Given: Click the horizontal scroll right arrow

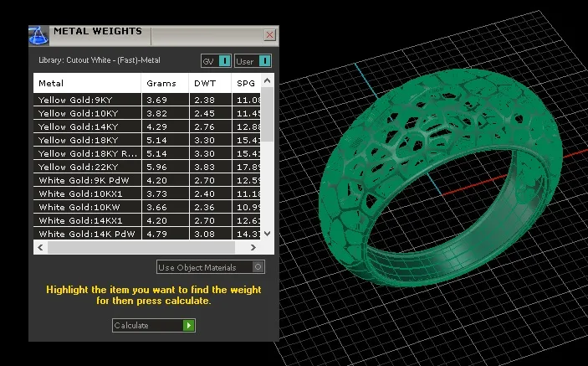Looking at the screenshot, I should pos(253,247).
